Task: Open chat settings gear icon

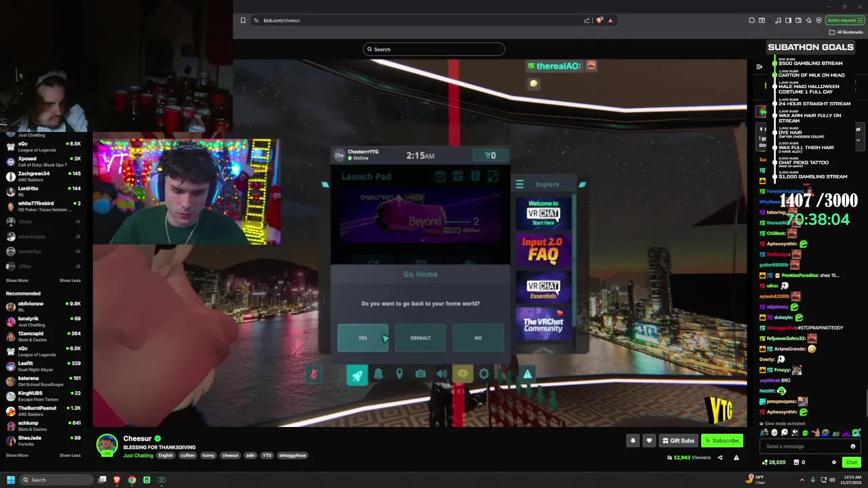Action: tap(833, 462)
